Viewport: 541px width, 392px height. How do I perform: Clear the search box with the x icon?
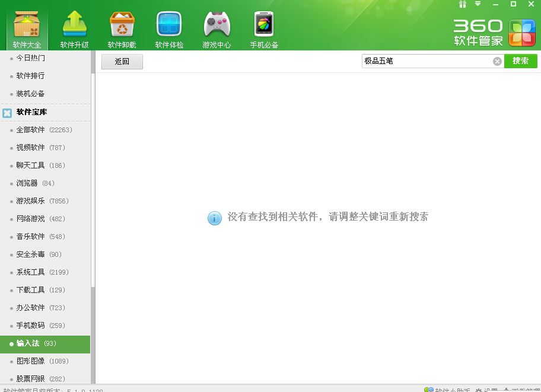(497, 61)
